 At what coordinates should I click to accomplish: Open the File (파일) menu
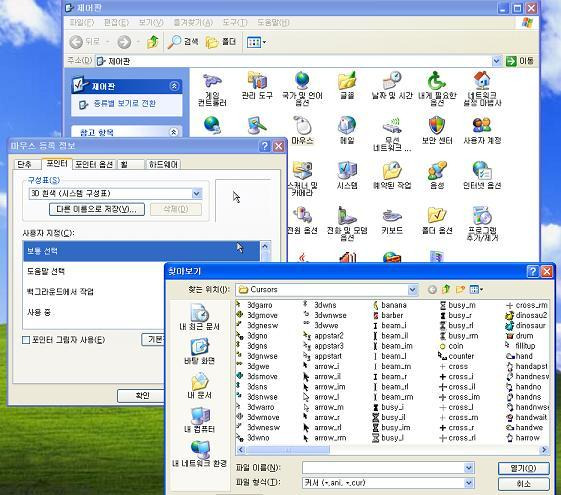(x=81, y=23)
